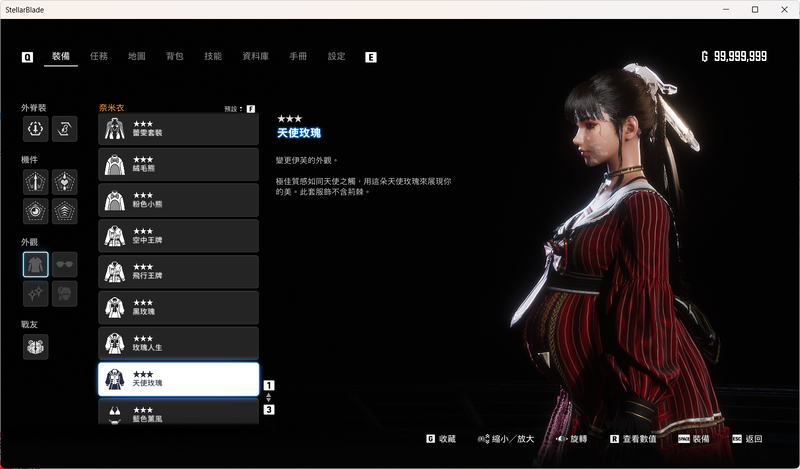Select the highlighted 天使玫瑰 outfit row
This screenshot has height=469, width=800.
coord(179,379)
